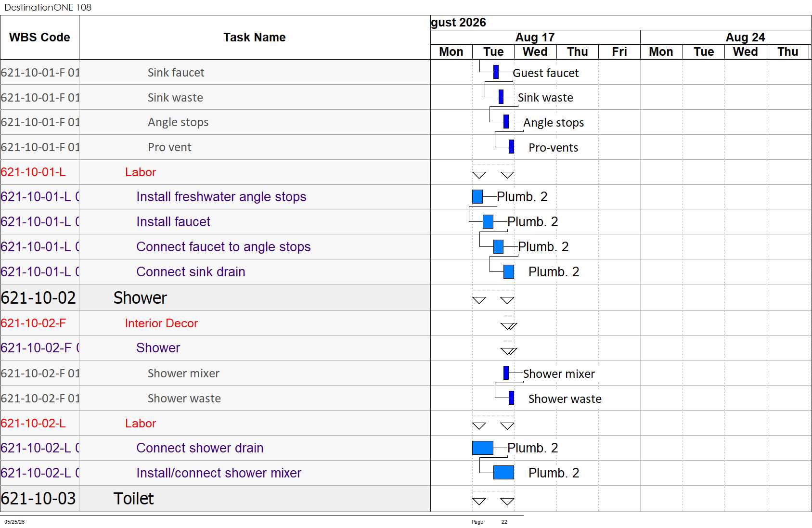The height and width of the screenshot is (528, 812).
Task: Click the WBS Code column header
Action: click(39, 37)
